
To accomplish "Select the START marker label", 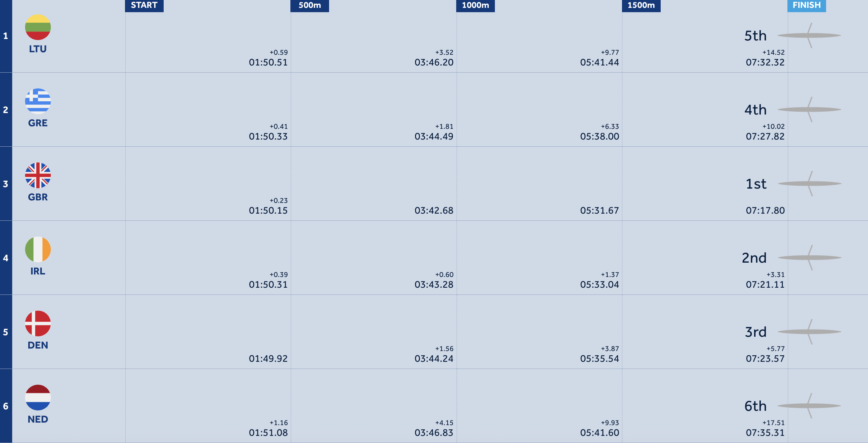I will (x=144, y=5).
